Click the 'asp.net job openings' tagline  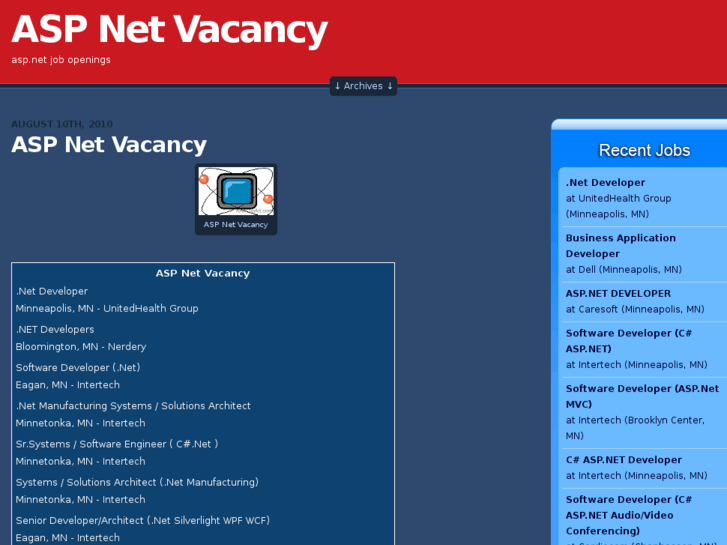(x=61, y=60)
